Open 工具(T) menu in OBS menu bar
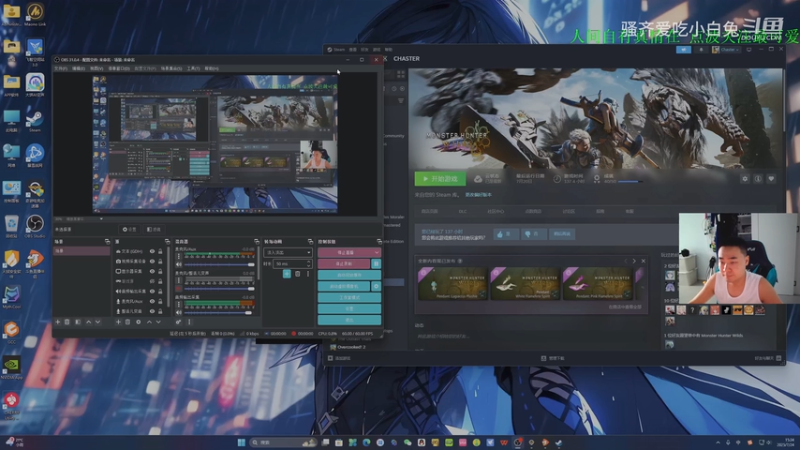This screenshot has height=450, width=800. [193, 68]
